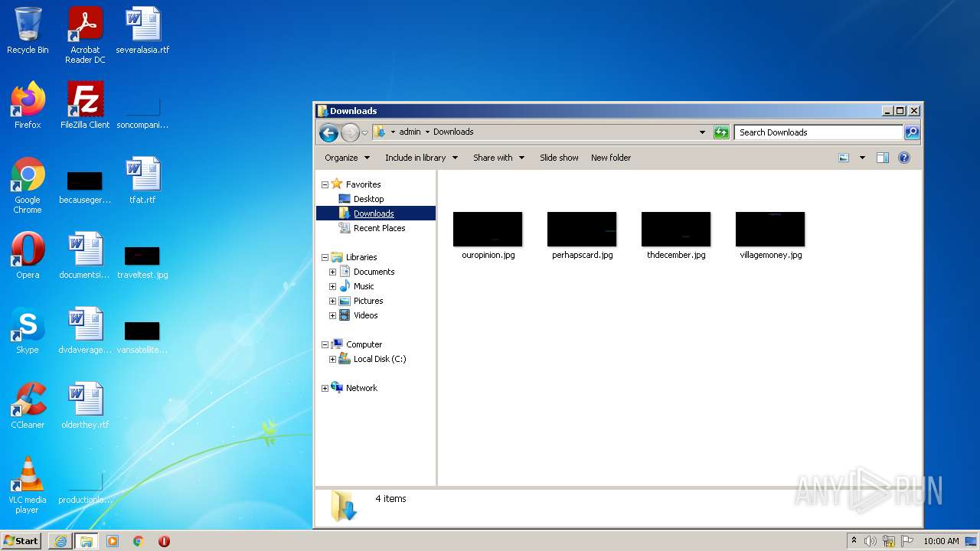Open the recent pages dropdown arrow

[365, 132]
